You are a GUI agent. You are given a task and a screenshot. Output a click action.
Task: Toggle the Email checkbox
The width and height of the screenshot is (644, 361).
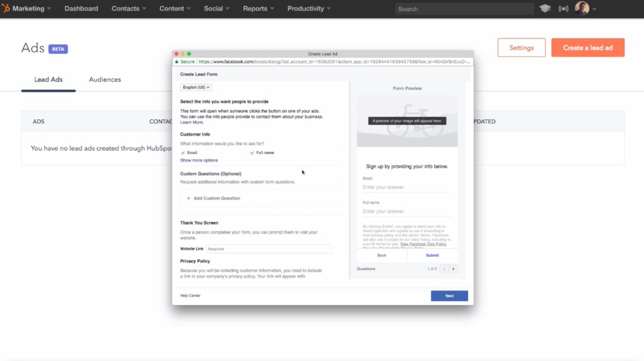pyautogui.click(x=183, y=153)
